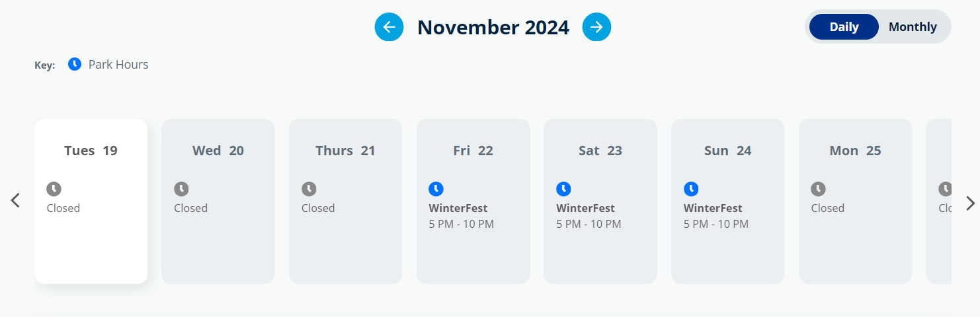Select the Tues 19 day card

[x=91, y=201]
